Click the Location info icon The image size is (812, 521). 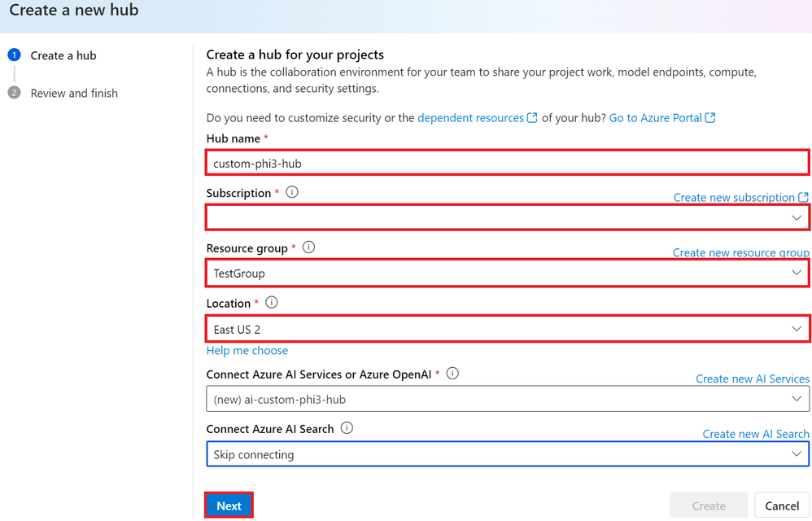272,303
